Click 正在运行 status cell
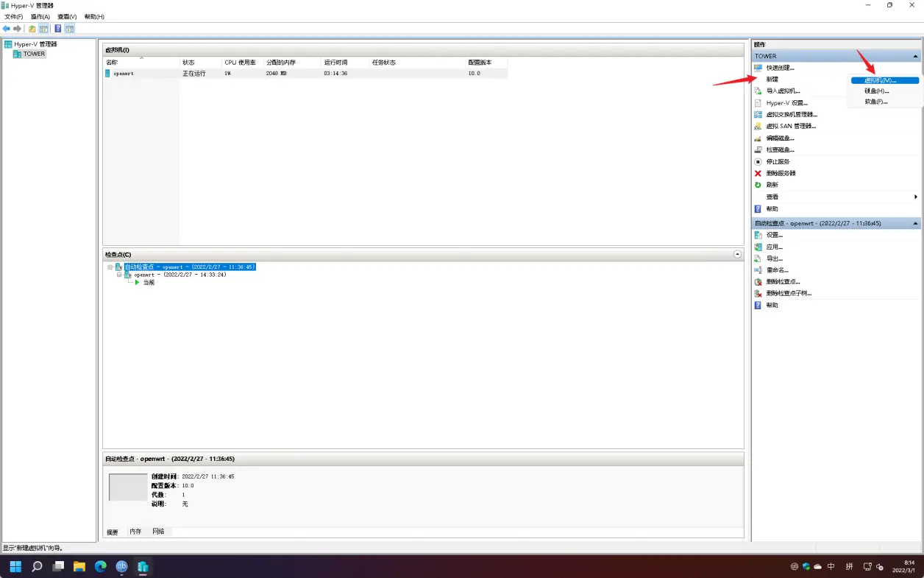The image size is (924, 578). 194,74
